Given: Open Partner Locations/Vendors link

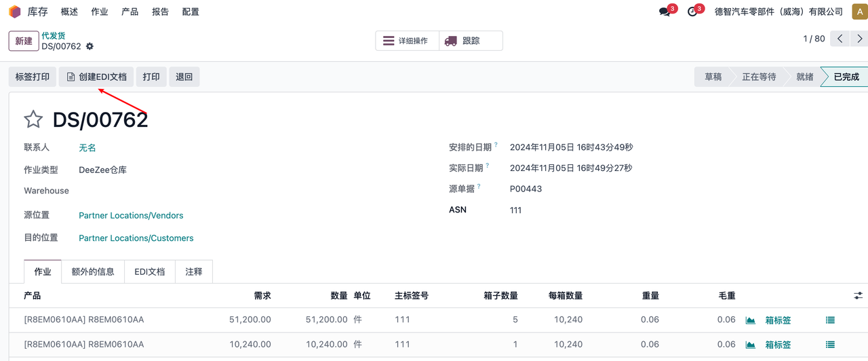Looking at the screenshot, I should coord(131,215).
